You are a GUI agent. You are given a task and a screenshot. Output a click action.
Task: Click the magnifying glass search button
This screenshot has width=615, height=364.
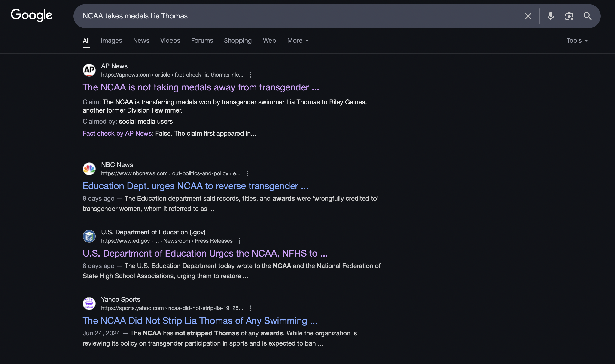click(x=587, y=16)
